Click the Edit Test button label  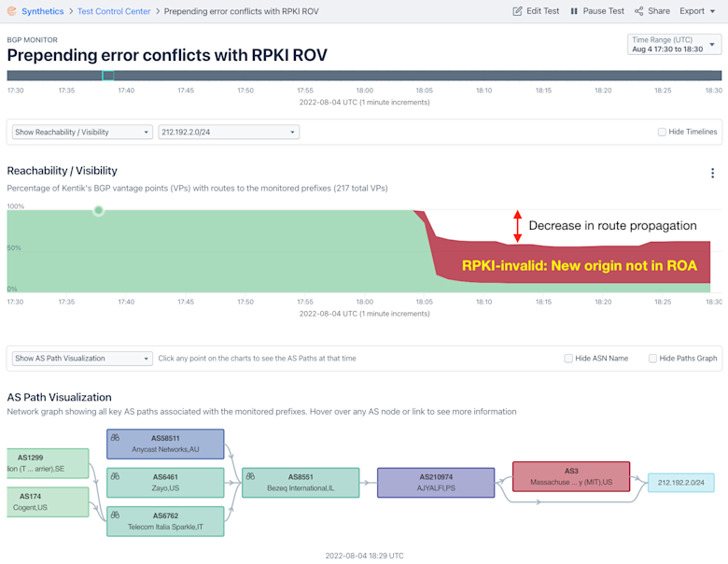pos(543,11)
